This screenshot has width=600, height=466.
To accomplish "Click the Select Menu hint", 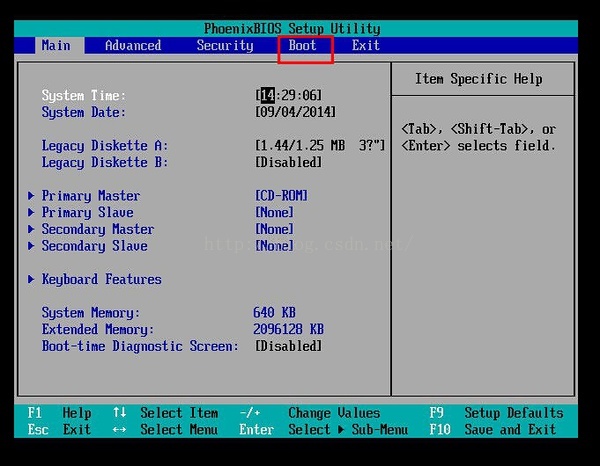I will [179, 430].
